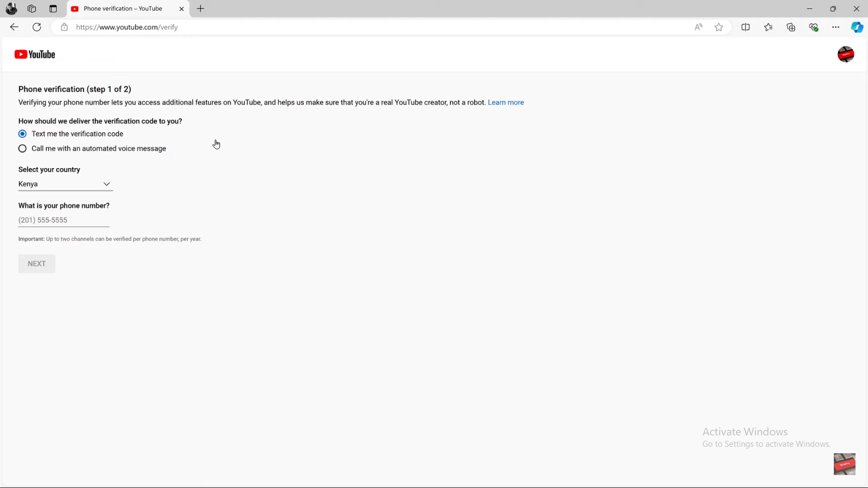Open tab actions menu
This screenshot has width=868, height=488.
pos(53,9)
